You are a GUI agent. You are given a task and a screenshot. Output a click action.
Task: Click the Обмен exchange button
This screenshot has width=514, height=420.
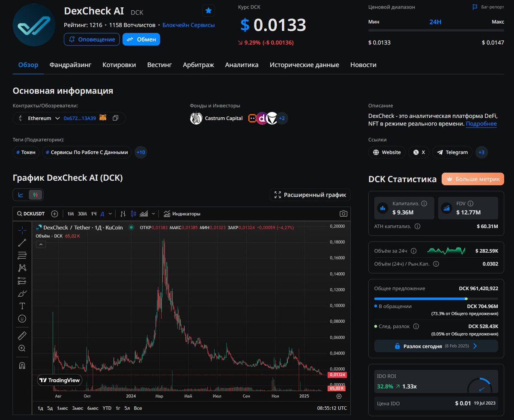[141, 39]
